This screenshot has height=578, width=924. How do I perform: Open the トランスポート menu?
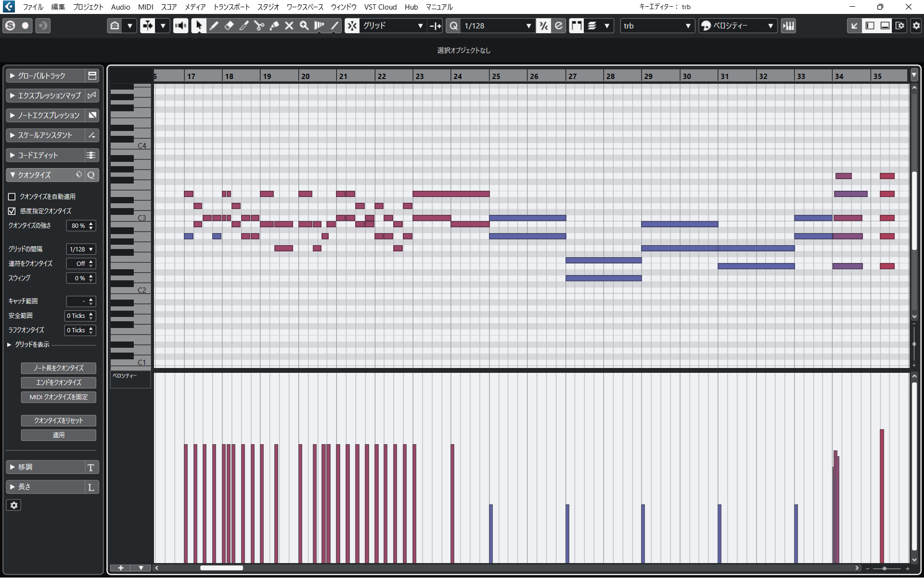tap(231, 7)
